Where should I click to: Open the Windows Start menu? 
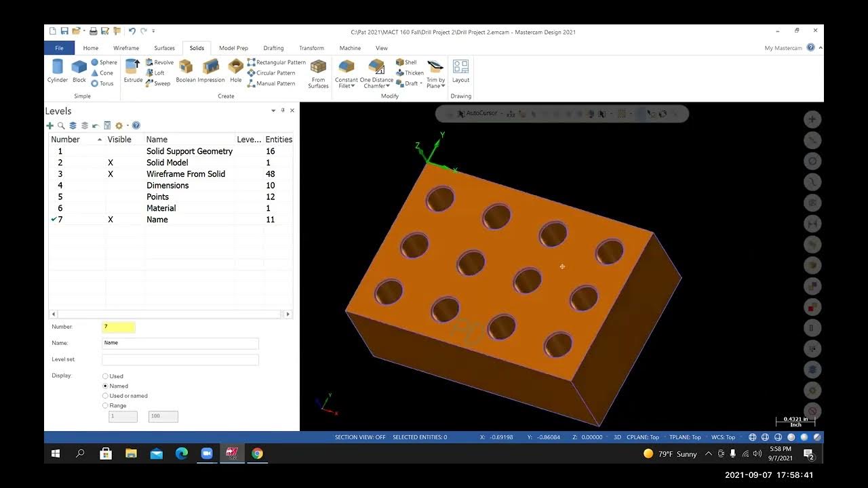(x=56, y=453)
